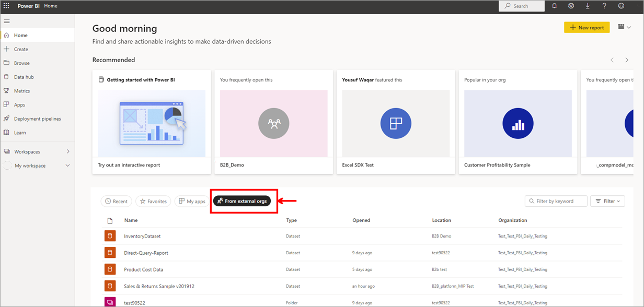Click the Download icon in the top bar
This screenshot has width=644, height=307.
[588, 6]
